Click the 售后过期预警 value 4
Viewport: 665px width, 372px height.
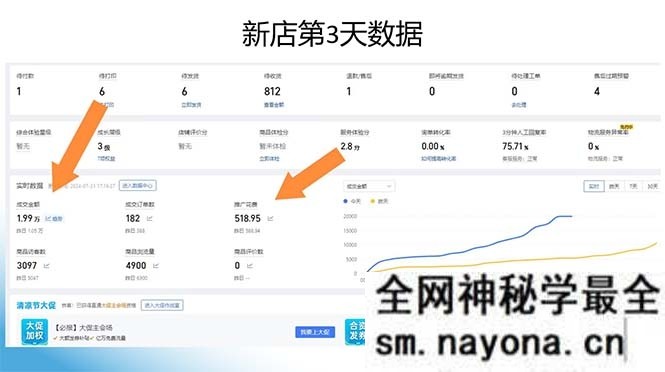point(597,91)
